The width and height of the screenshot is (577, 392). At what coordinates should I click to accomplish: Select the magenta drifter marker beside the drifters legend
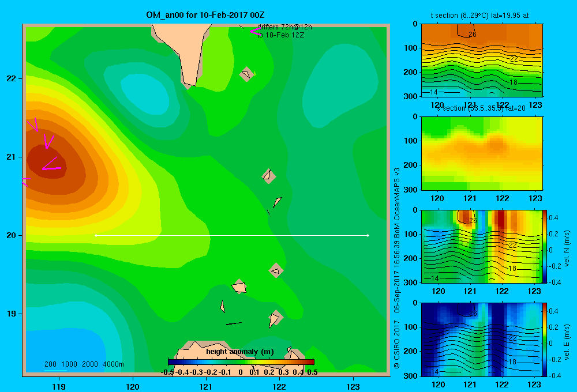[x=255, y=31]
